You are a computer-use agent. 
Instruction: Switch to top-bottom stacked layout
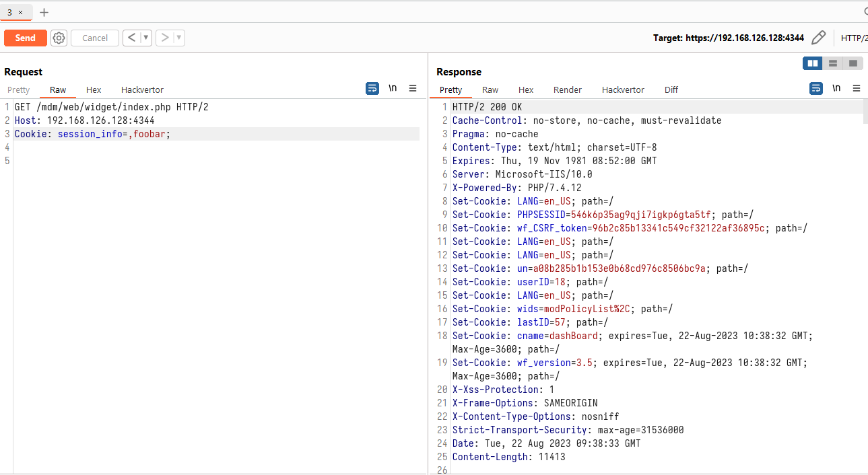tap(833, 63)
